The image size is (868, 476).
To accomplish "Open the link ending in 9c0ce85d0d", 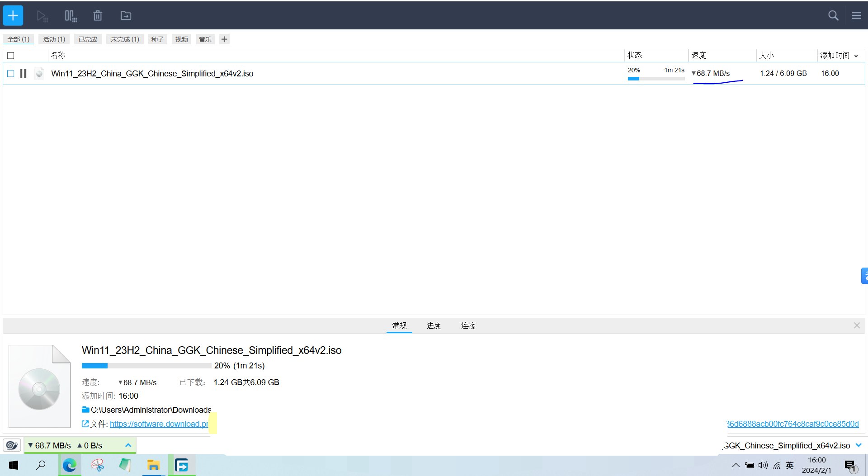I will 793,424.
